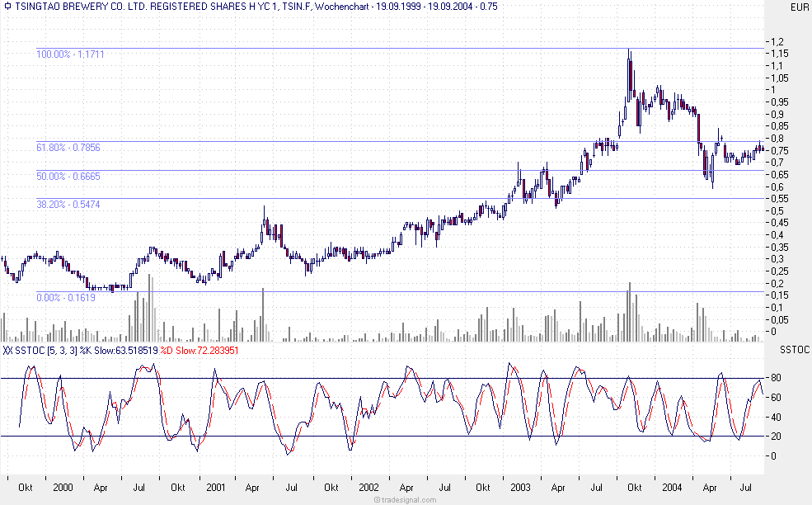Click the 2003 label on the time axis
Image resolution: width=812 pixels, height=505 pixels.
pyautogui.click(x=522, y=488)
